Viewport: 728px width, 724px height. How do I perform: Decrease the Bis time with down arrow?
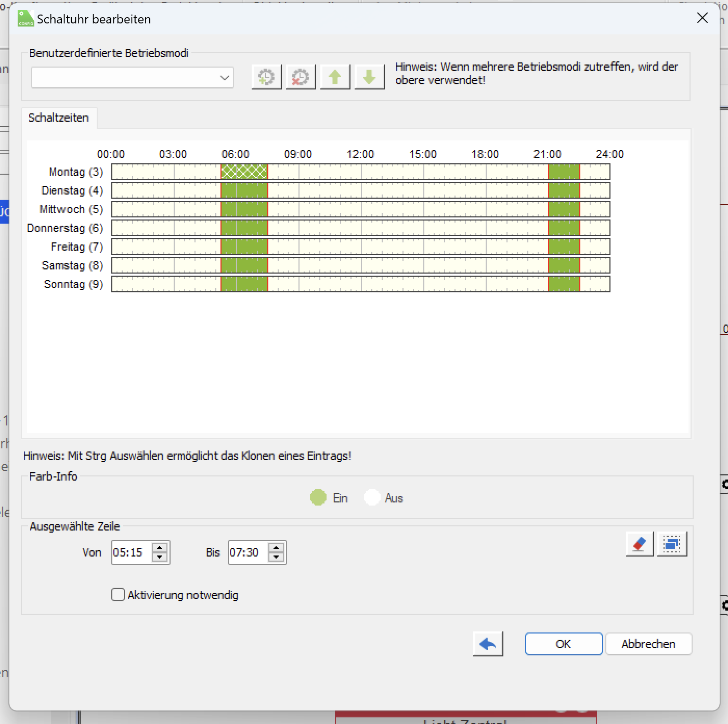click(277, 558)
